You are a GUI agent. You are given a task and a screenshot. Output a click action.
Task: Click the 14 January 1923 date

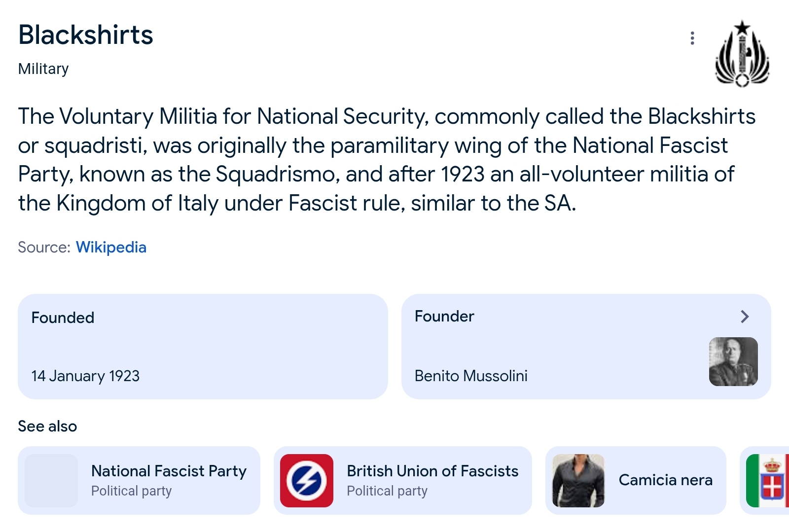[85, 376]
